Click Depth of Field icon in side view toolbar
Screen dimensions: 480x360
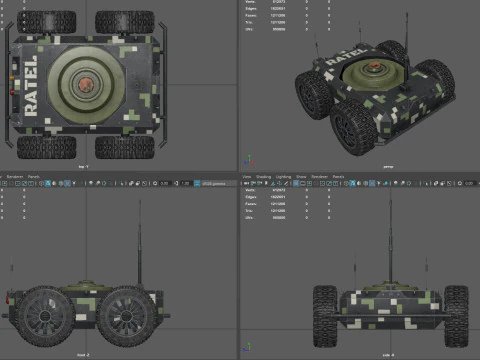pos(415,183)
